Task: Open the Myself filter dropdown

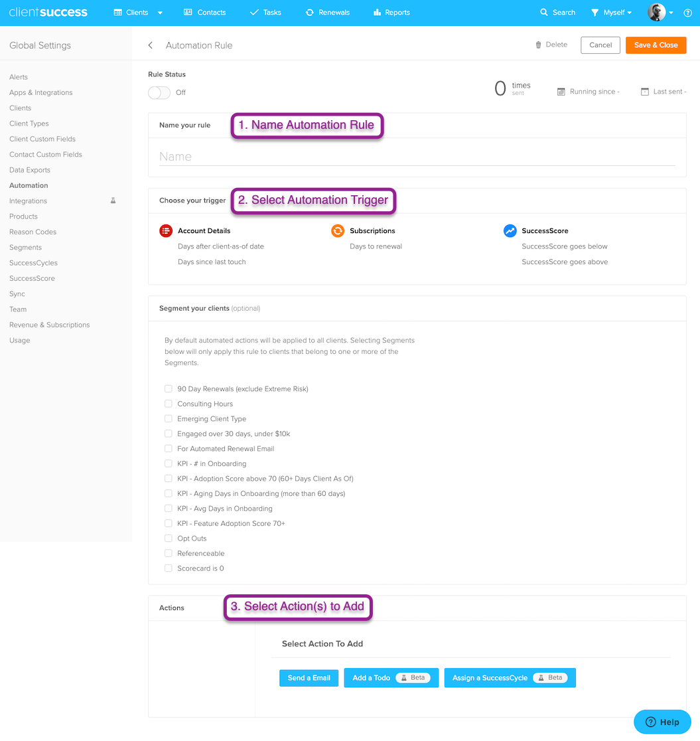Action: tap(612, 13)
